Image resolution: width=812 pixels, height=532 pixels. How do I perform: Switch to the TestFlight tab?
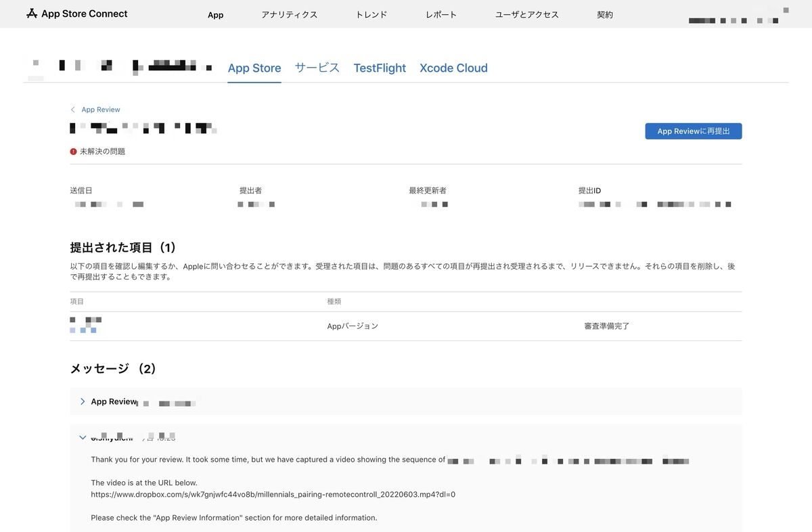380,68
